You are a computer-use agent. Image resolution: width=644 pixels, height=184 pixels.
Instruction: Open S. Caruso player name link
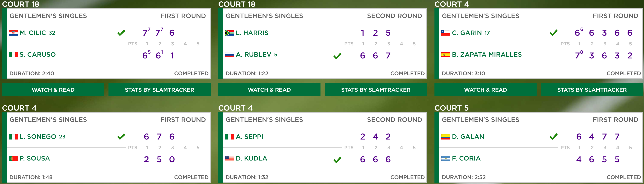coord(38,55)
